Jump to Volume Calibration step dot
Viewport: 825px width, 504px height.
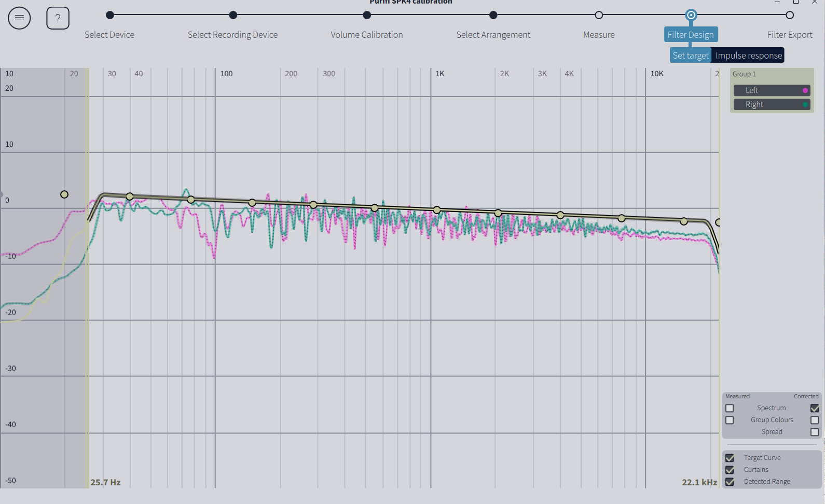coord(367,15)
